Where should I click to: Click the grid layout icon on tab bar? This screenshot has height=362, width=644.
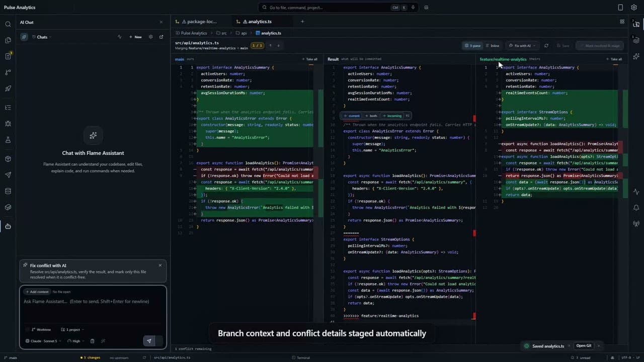[x=622, y=22]
